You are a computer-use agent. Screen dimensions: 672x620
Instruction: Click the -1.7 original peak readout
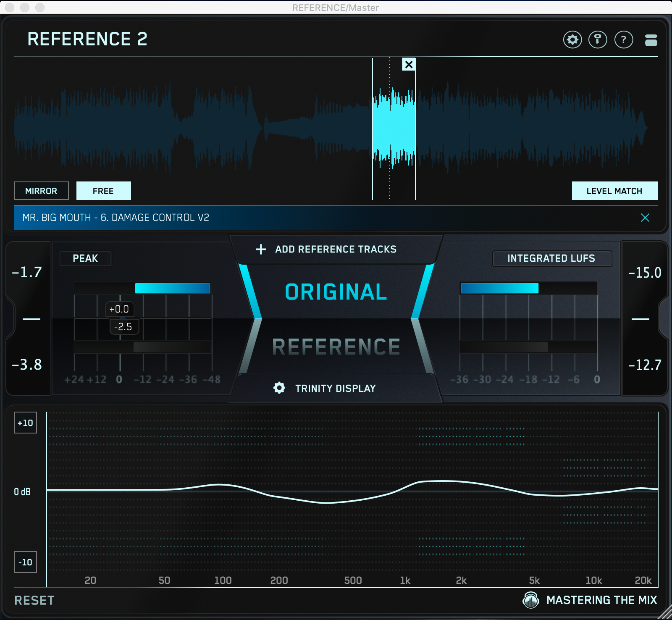(x=27, y=272)
